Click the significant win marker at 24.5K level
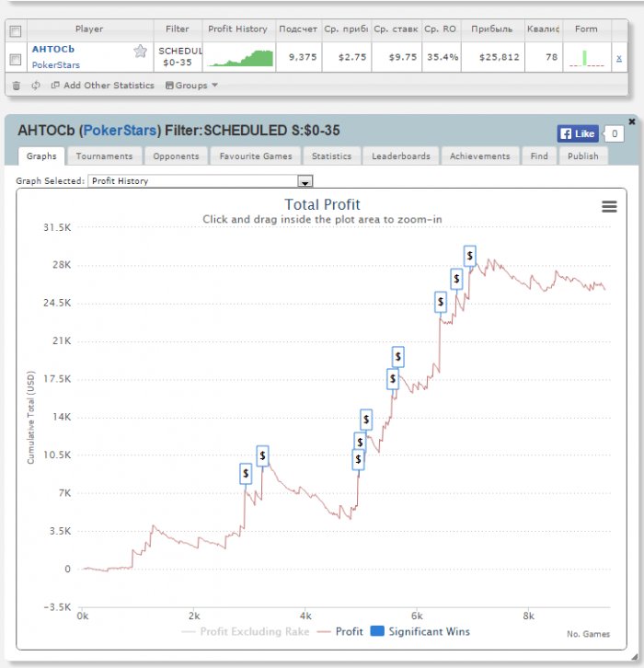The height and width of the screenshot is (668, 644). 441,302
